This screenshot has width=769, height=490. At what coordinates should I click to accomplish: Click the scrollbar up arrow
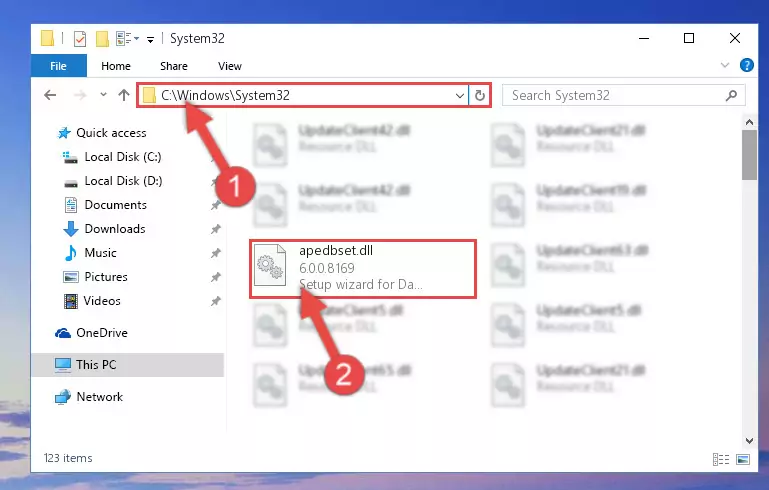tap(749, 122)
